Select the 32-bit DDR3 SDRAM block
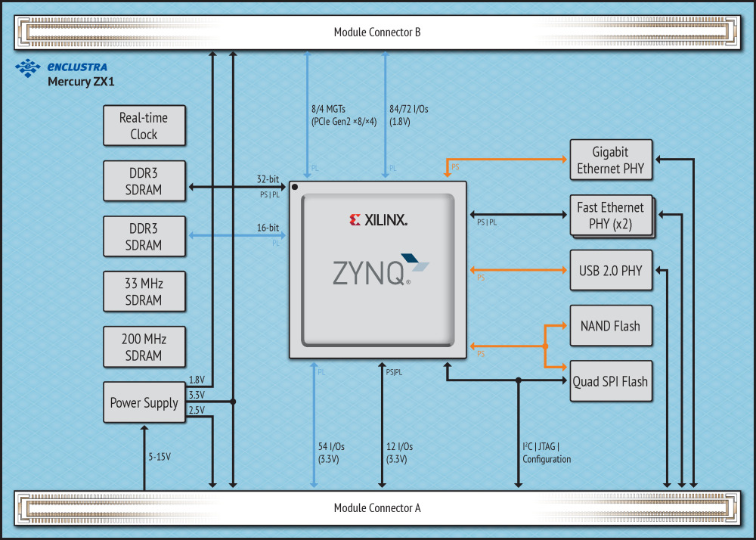The width and height of the screenshot is (756, 540). (144, 180)
